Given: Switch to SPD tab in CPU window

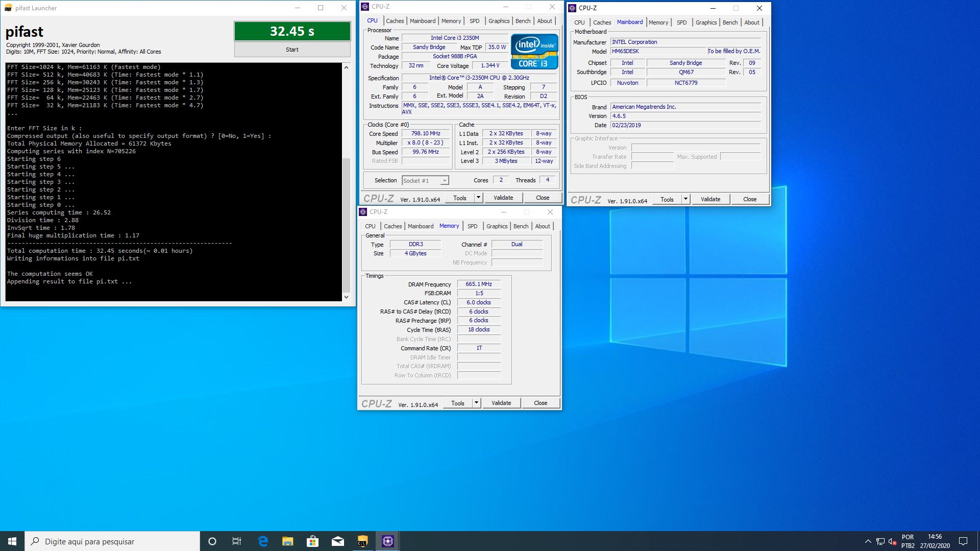Looking at the screenshot, I should point(475,21).
